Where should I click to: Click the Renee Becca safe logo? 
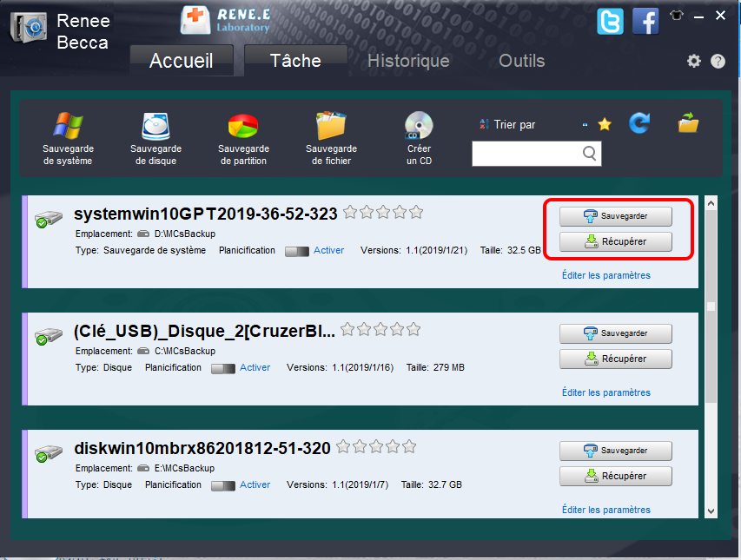(x=29, y=28)
